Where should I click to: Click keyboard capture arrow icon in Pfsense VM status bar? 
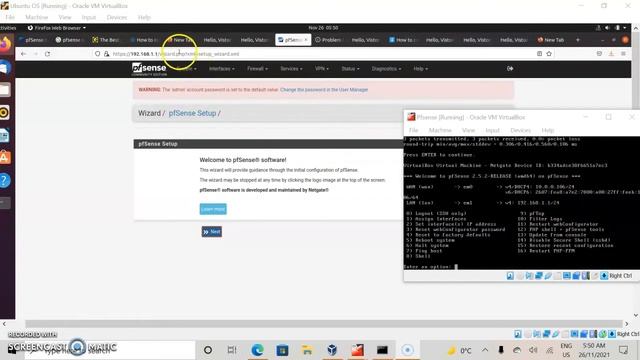point(604,276)
